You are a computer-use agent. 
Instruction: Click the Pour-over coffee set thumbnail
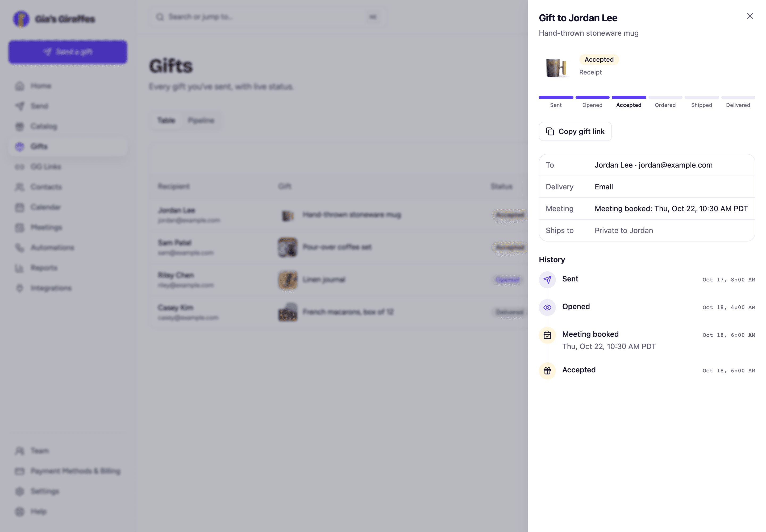coord(287,247)
